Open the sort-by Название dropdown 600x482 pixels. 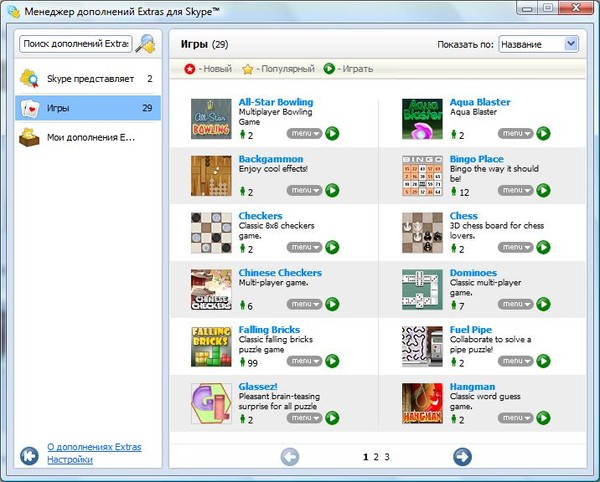coord(538,44)
